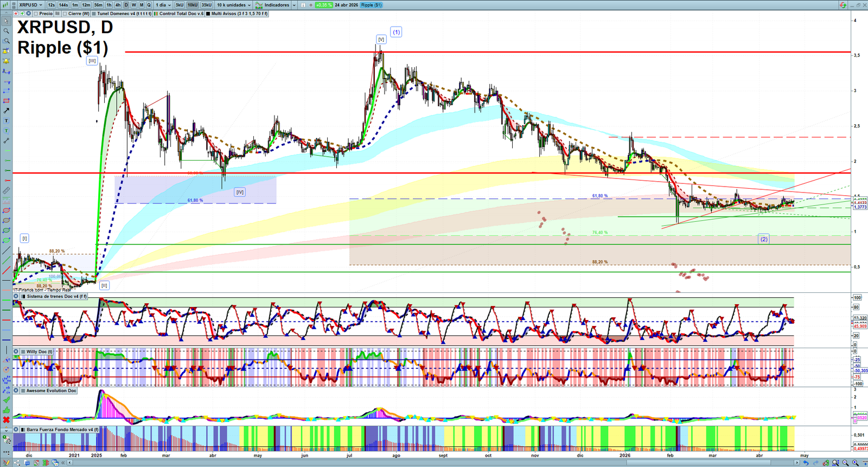The width and height of the screenshot is (868, 467).
Task: Switch to the 12s timeframe
Action: point(52,5)
